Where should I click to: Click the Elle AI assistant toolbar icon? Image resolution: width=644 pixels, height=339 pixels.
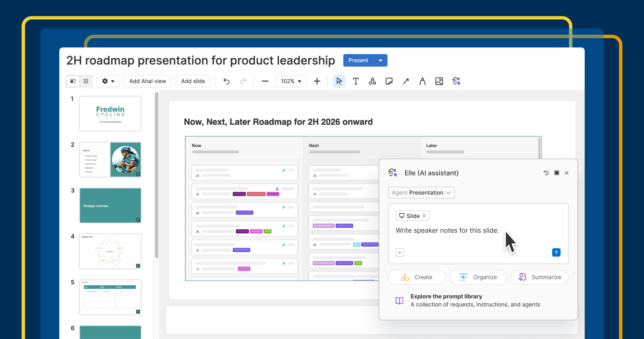click(x=456, y=81)
